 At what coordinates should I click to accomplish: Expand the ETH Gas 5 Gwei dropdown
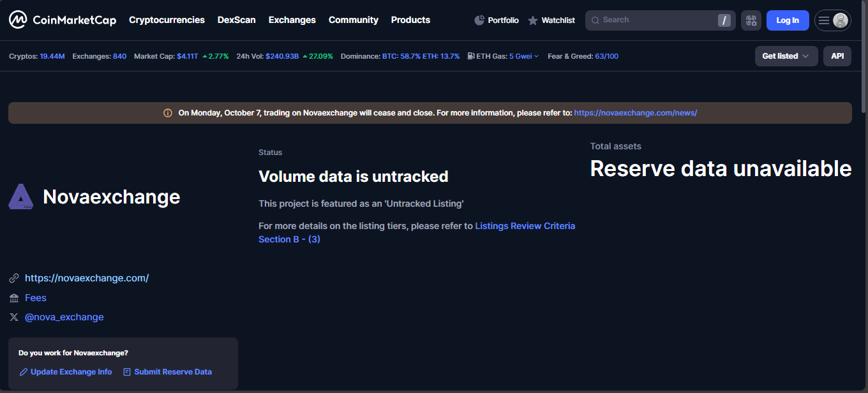523,56
